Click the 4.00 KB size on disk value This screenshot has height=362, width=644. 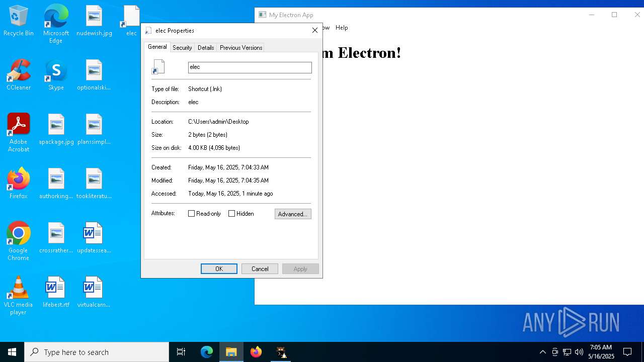pyautogui.click(x=214, y=148)
